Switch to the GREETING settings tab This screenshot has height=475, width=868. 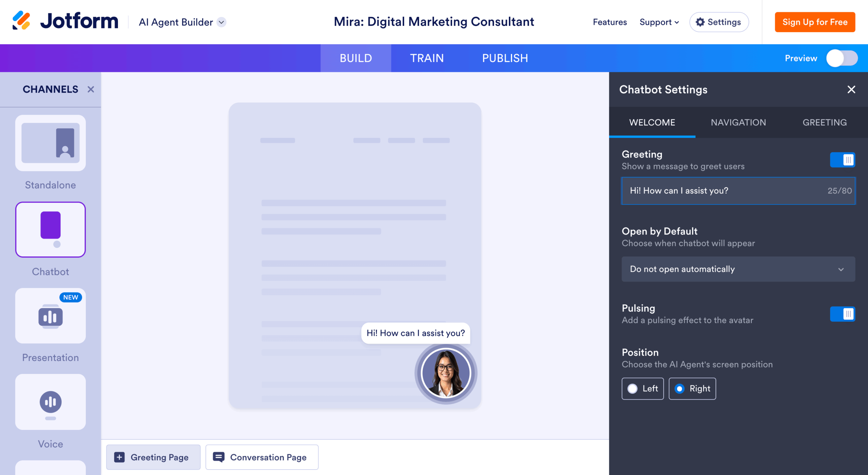click(825, 122)
